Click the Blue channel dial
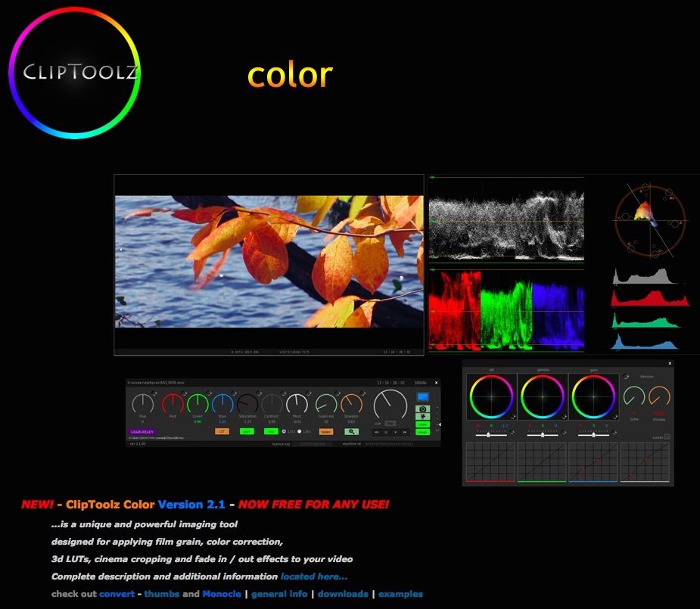 222,403
